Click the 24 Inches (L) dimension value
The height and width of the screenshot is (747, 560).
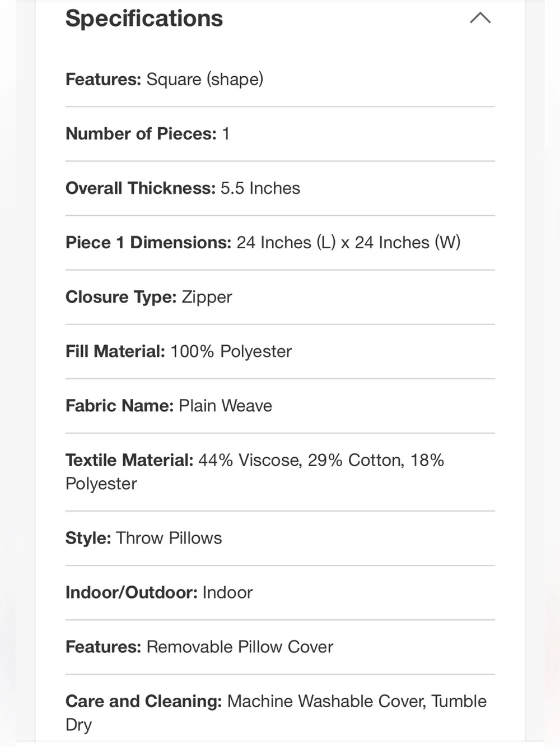click(x=286, y=243)
